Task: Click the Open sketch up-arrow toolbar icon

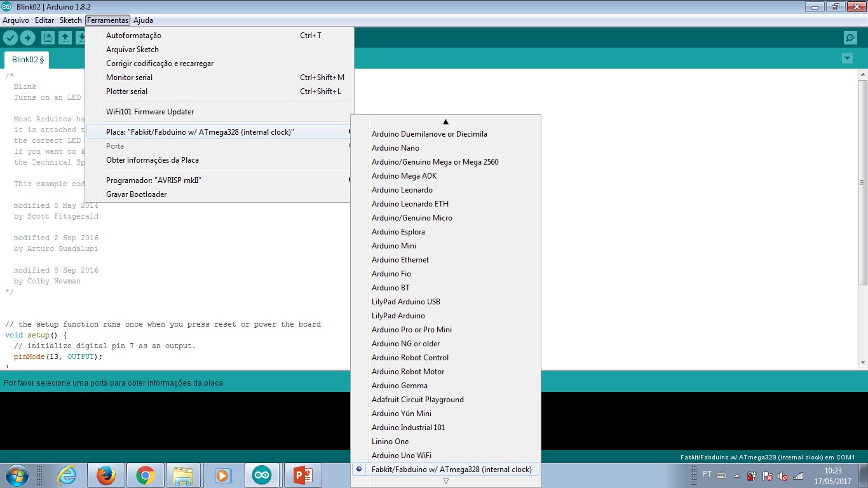Action: pyautogui.click(x=65, y=37)
